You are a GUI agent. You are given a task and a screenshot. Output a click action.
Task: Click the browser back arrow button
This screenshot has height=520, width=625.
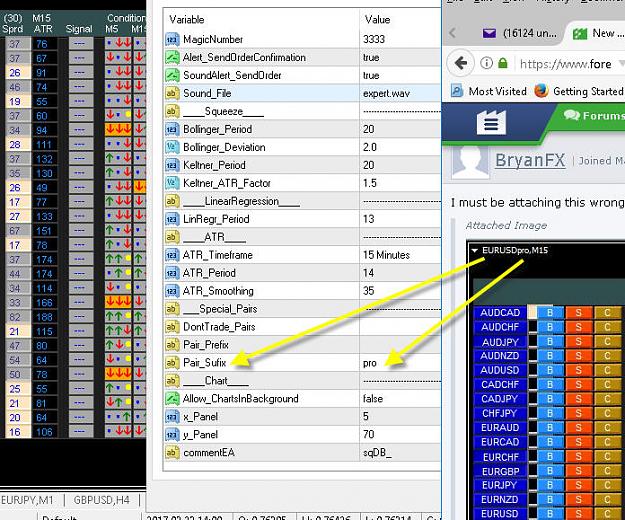tap(460, 63)
